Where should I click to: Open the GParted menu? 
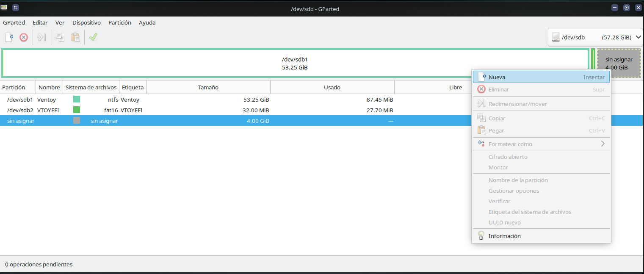14,22
